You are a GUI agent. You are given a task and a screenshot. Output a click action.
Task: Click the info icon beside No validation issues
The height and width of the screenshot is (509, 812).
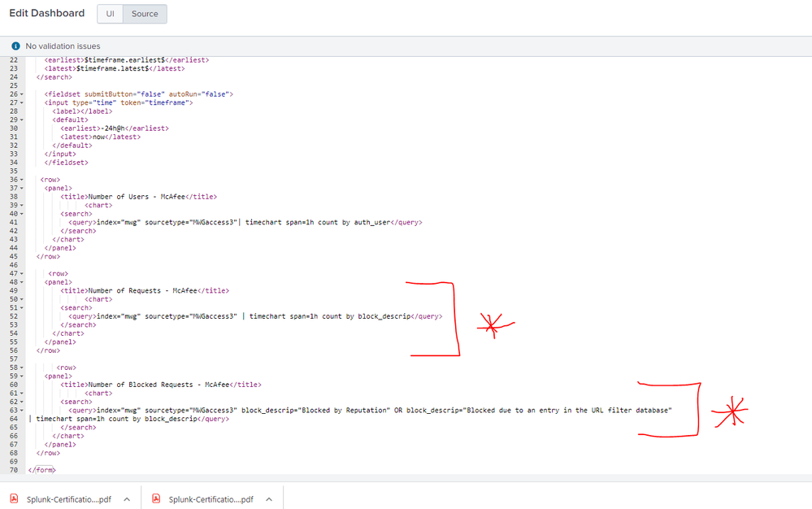[15, 46]
